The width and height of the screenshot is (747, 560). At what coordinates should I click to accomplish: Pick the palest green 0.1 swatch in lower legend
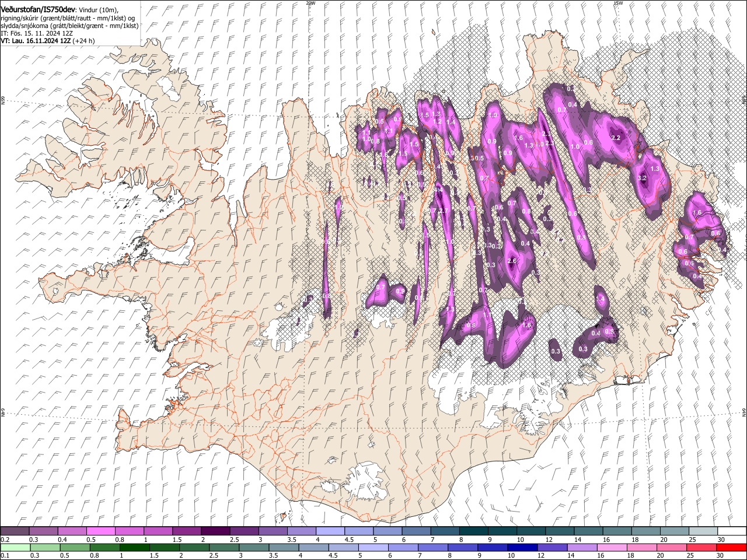point(15,547)
